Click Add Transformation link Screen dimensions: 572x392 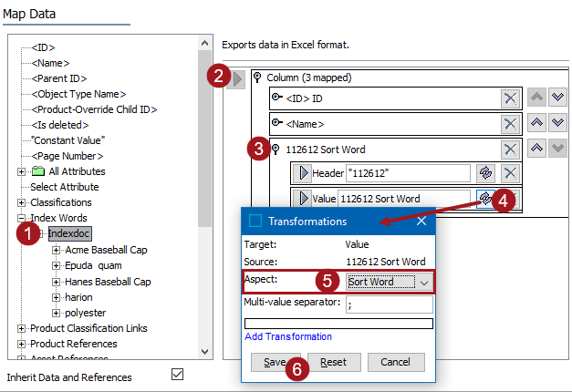(288, 336)
